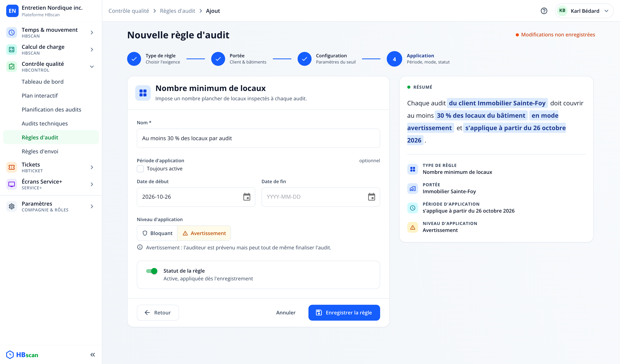Click the info icon beside Avertissement note

(x=140, y=247)
